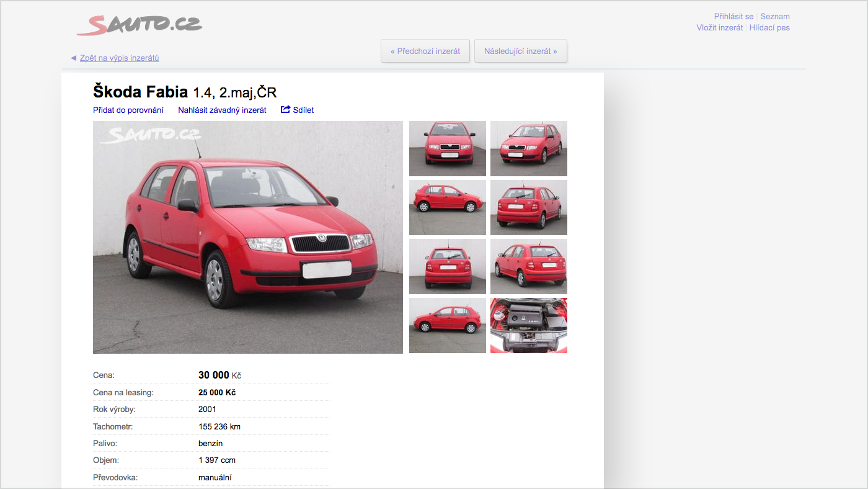Select thumbnail showing car straight from the rear
The height and width of the screenshot is (489, 868).
(x=448, y=266)
